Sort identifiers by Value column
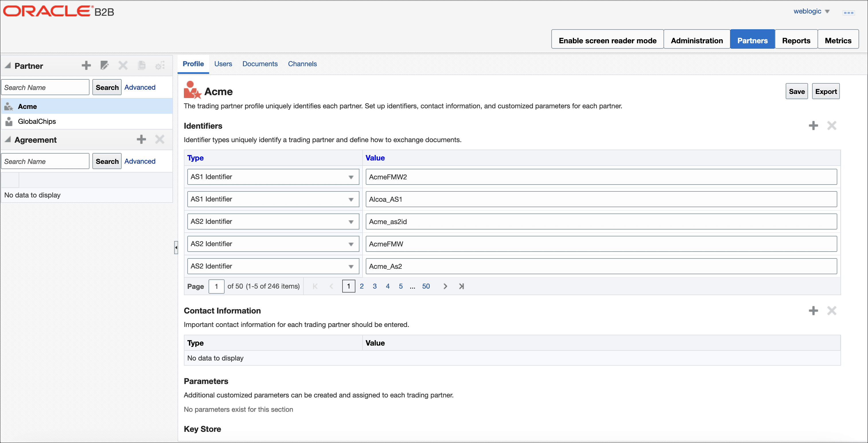This screenshot has width=868, height=443. (375, 158)
